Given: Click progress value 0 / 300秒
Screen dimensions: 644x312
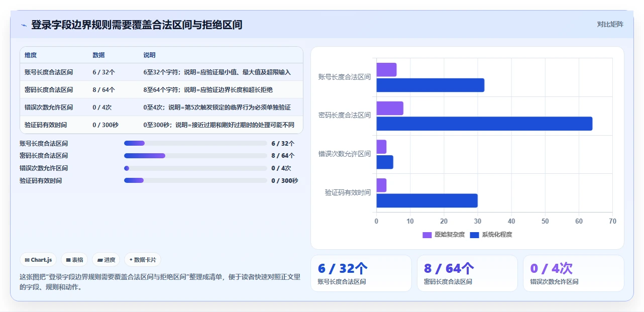Looking at the screenshot, I should (284, 180).
